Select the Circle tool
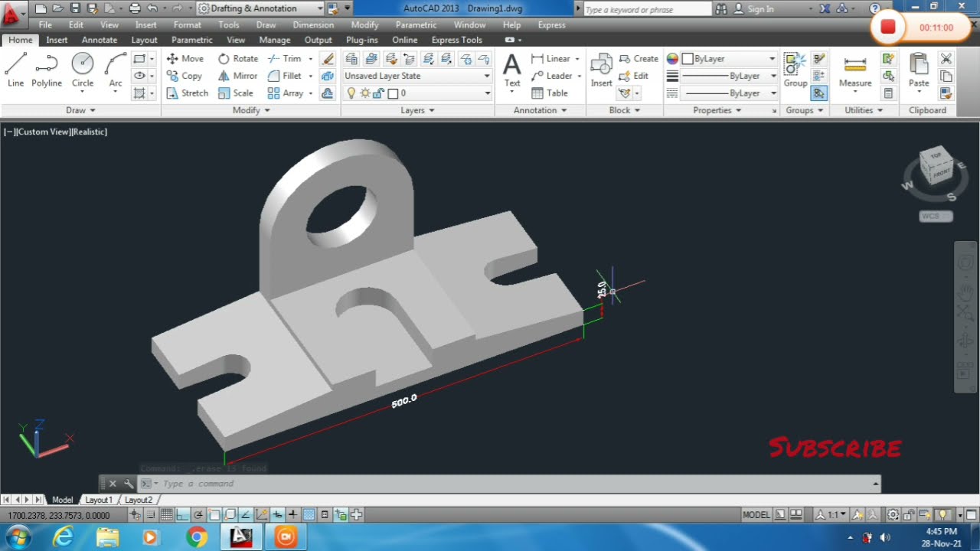 (x=83, y=70)
